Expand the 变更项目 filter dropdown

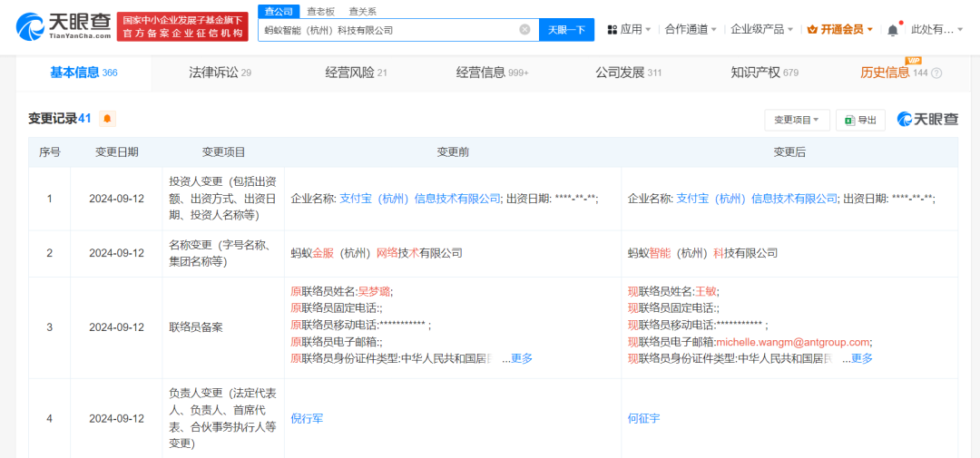click(x=797, y=120)
